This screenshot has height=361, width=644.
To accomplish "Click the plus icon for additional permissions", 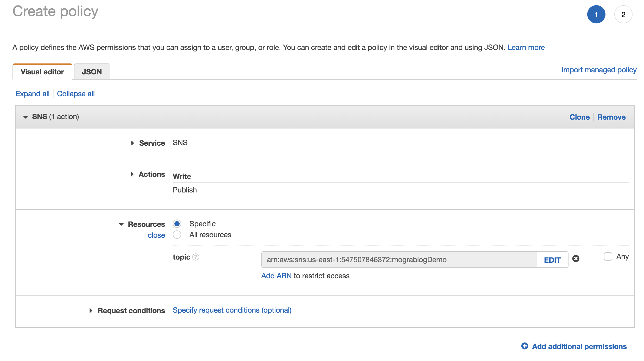I will point(525,346).
